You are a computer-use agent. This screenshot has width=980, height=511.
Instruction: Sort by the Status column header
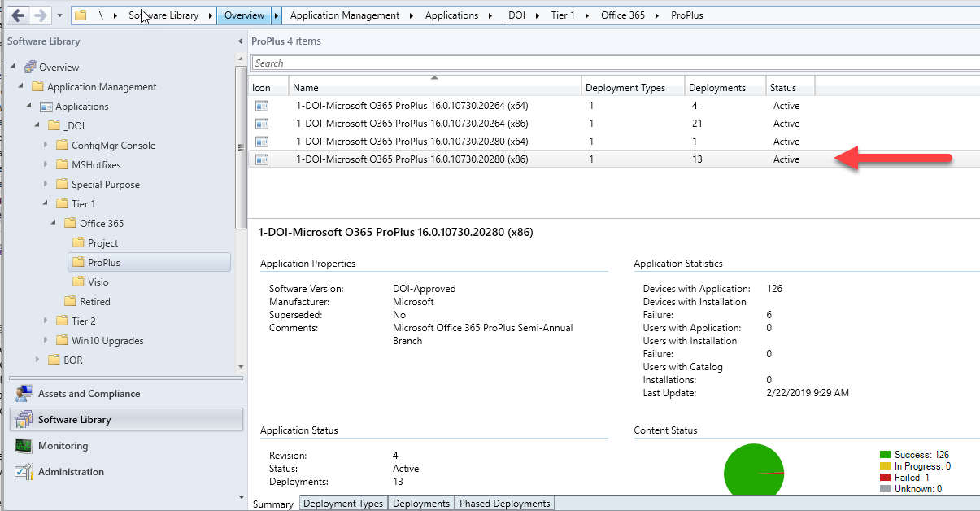point(791,87)
